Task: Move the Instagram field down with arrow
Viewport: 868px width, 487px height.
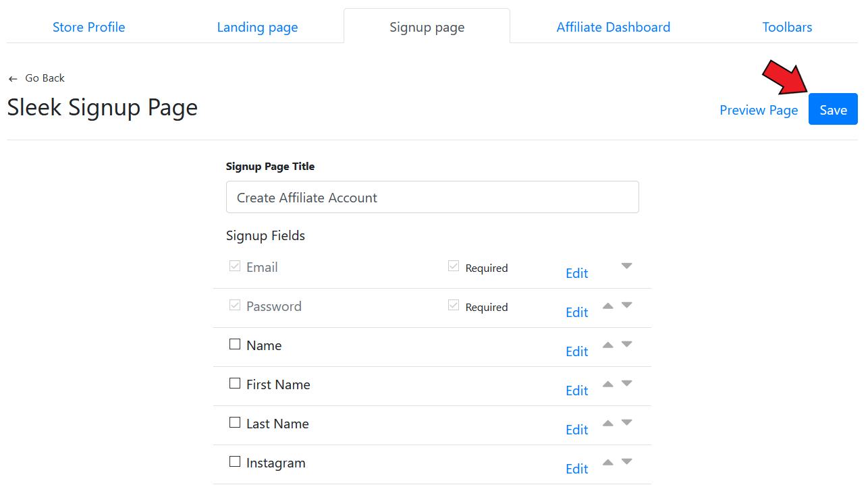Action: [626, 461]
